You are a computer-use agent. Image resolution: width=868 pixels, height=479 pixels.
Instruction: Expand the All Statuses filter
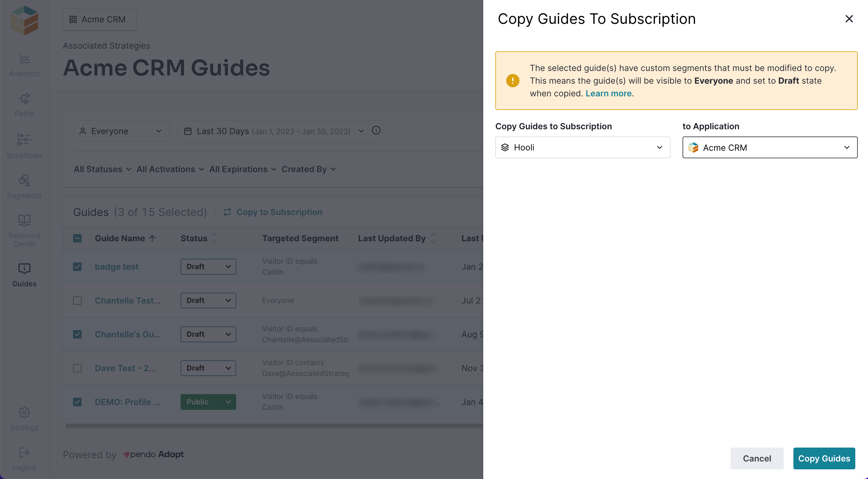pyautogui.click(x=102, y=169)
